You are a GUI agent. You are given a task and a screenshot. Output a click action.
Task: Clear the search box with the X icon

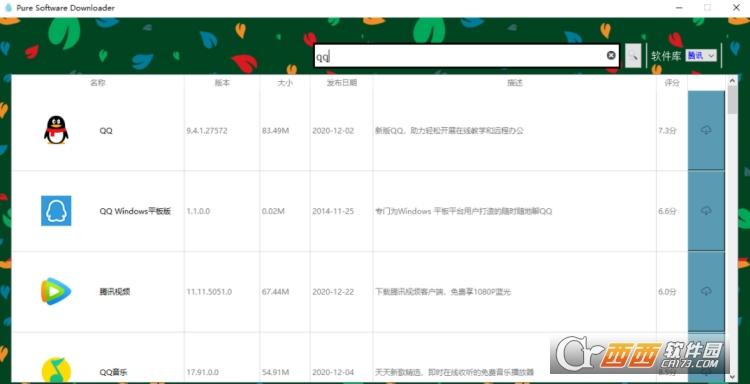point(611,55)
